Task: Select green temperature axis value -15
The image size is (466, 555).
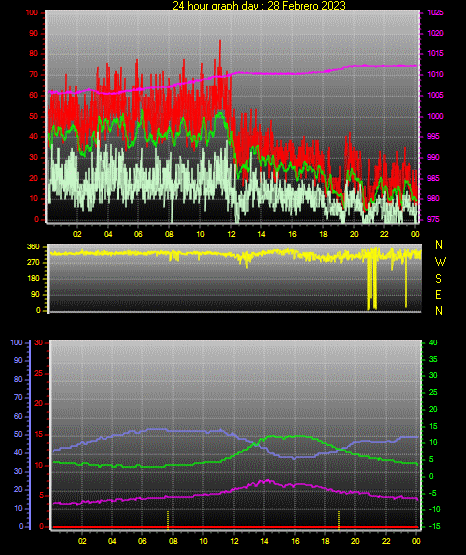Action: [434, 526]
